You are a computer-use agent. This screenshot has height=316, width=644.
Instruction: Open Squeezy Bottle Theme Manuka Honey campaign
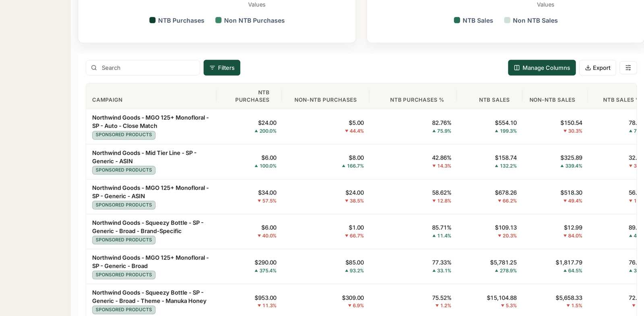149,297
